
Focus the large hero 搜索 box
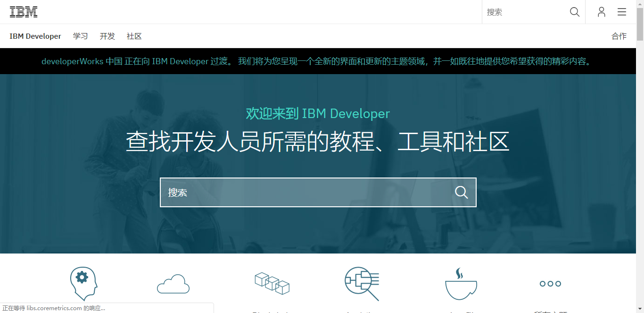[318, 192]
